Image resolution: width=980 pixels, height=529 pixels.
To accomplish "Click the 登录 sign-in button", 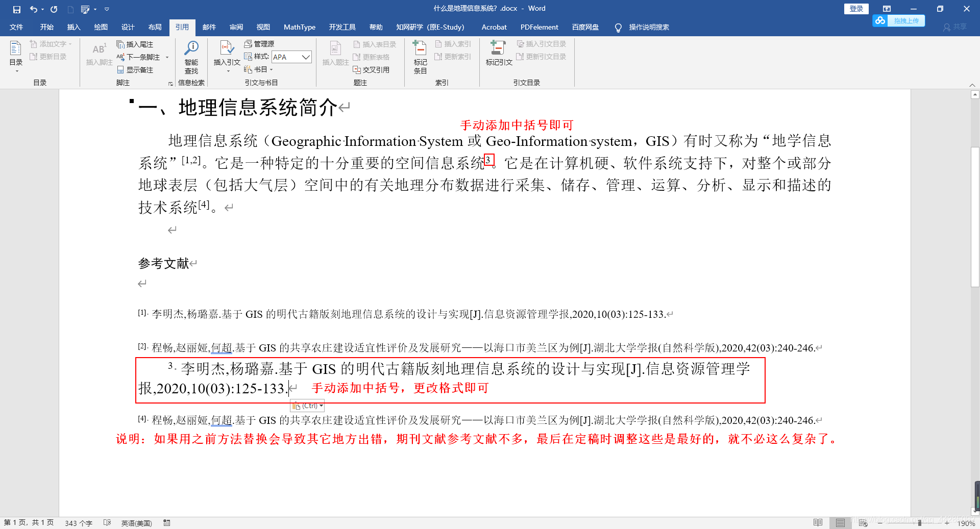I will [x=856, y=9].
